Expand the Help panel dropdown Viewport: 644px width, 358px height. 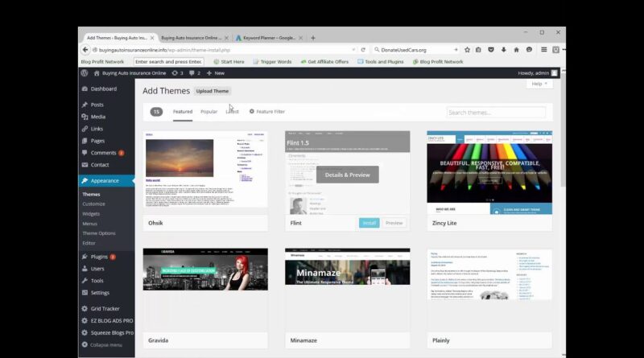point(539,84)
